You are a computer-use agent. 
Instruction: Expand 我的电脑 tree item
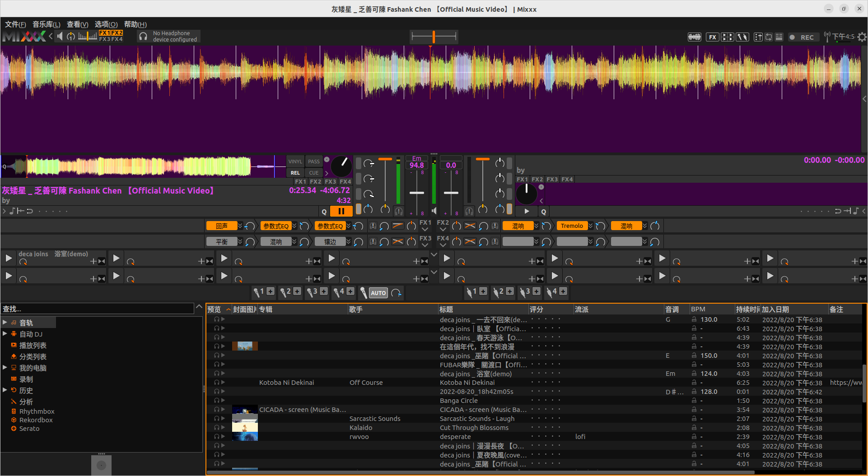[5, 367]
